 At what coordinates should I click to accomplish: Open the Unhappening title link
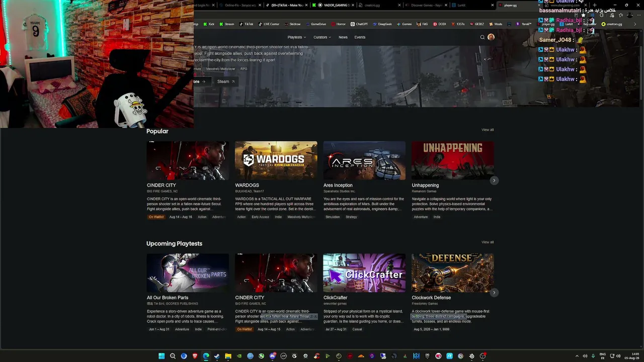425,186
